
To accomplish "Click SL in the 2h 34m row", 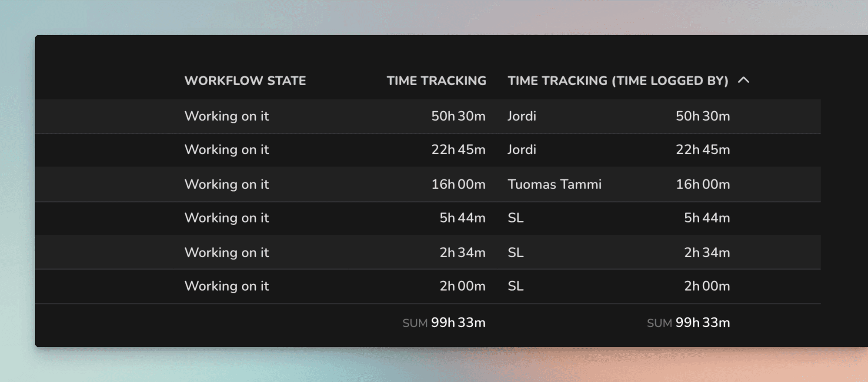I will pyautogui.click(x=516, y=252).
